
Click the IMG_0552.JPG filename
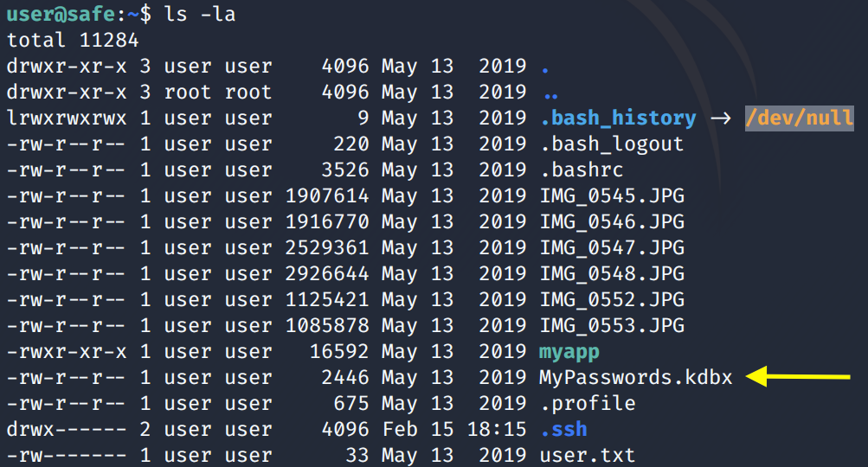[x=611, y=300]
